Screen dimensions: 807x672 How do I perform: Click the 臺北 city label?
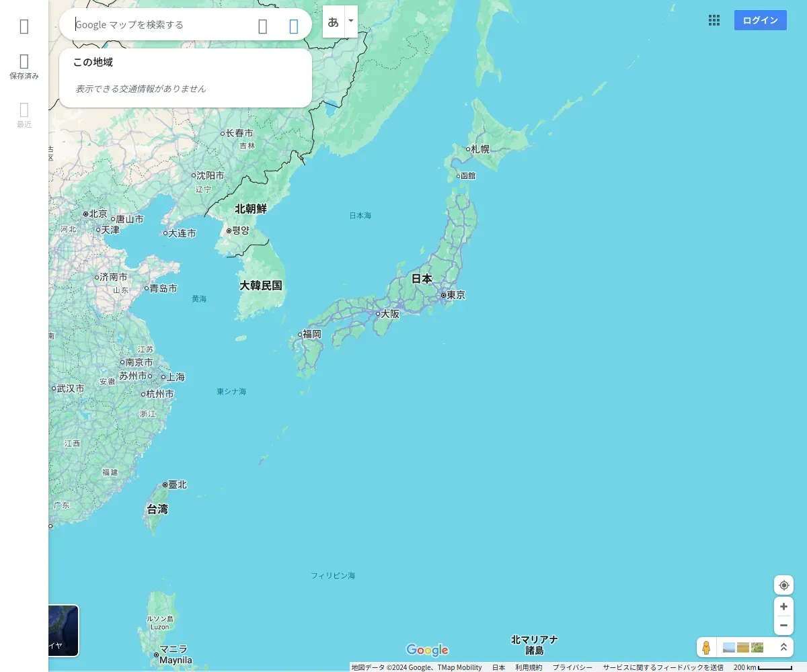pyautogui.click(x=178, y=485)
